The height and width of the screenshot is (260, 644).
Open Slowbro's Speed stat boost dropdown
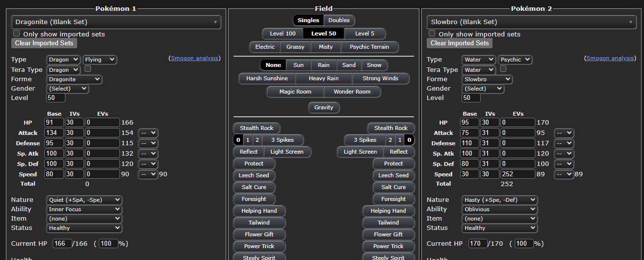[x=564, y=174]
